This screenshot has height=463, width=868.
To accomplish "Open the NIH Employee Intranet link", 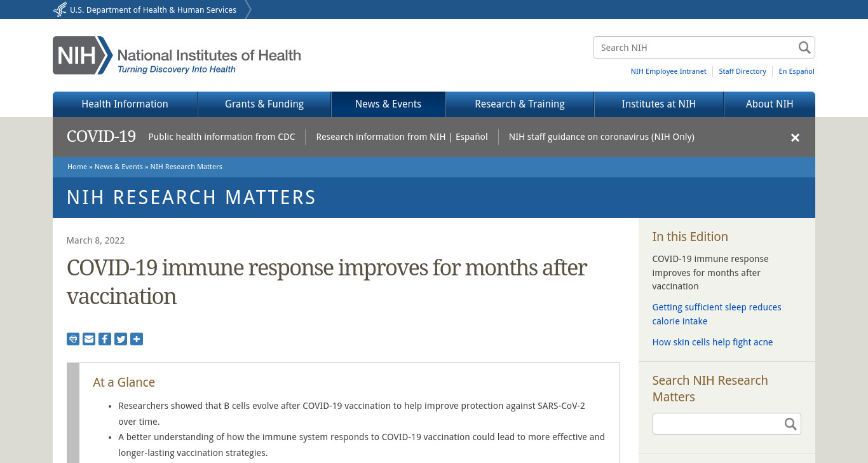I will click(668, 71).
